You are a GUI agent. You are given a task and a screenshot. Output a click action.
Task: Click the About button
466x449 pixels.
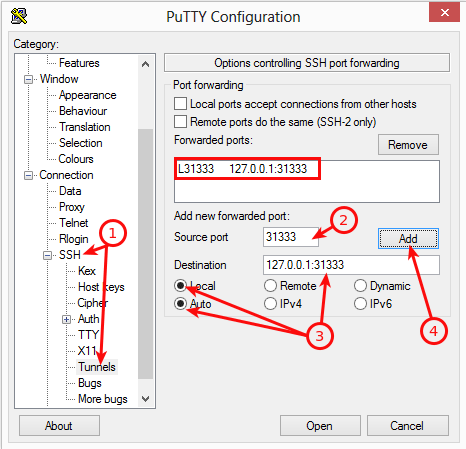click(x=59, y=426)
